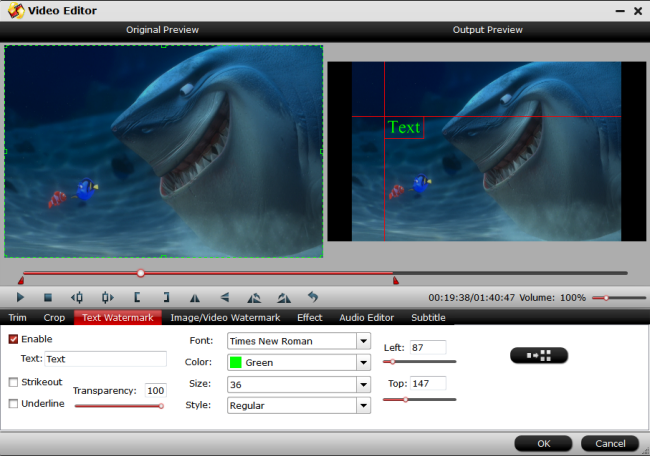Image resolution: width=650 pixels, height=456 pixels.
Task: Open the Trim tab
Action: 17,318
